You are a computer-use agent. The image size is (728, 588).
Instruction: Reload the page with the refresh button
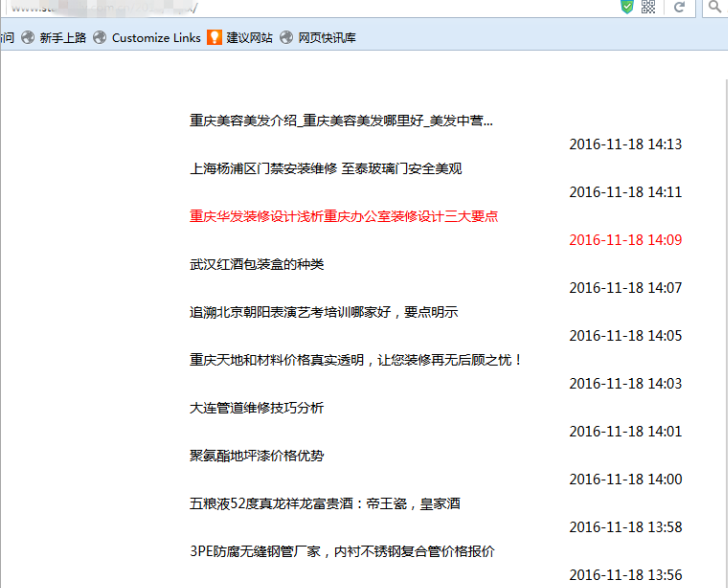click(679, 7)
